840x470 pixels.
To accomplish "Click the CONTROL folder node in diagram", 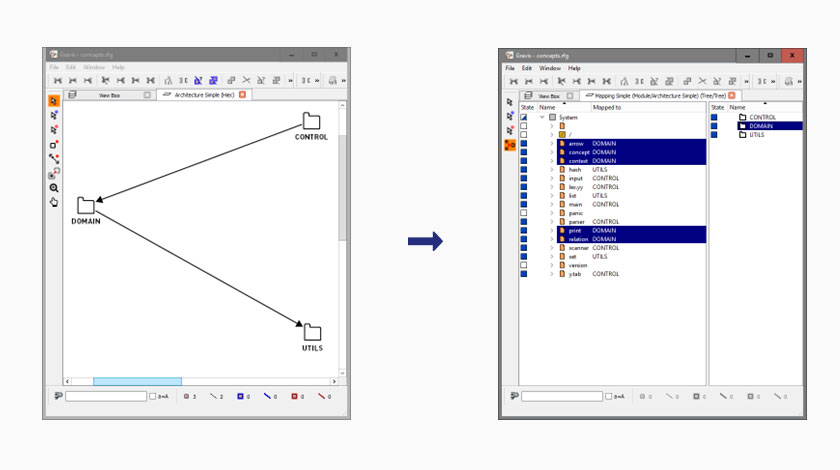I will 311,122.
